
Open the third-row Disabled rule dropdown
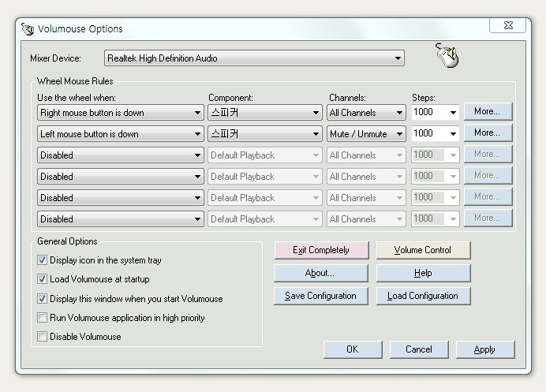tap(121, 155)
